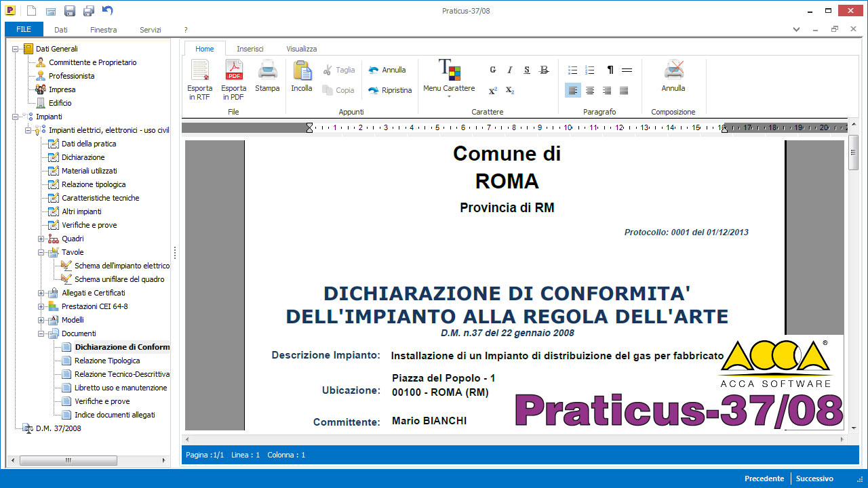Toggle underline S formatting

pos(527,70)
